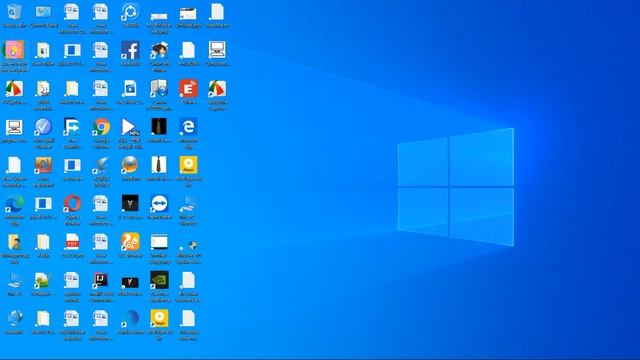The height and width of the screenshot is (360, 640).
Task: Select the pink and orange highlighted desktop icon
Action: [14, 50]
